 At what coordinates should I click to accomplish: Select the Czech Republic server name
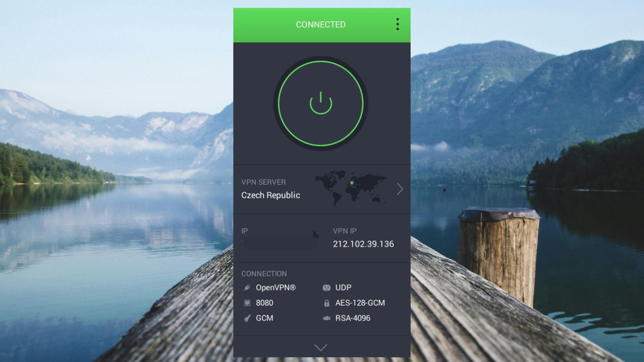(x=270, y=195)
